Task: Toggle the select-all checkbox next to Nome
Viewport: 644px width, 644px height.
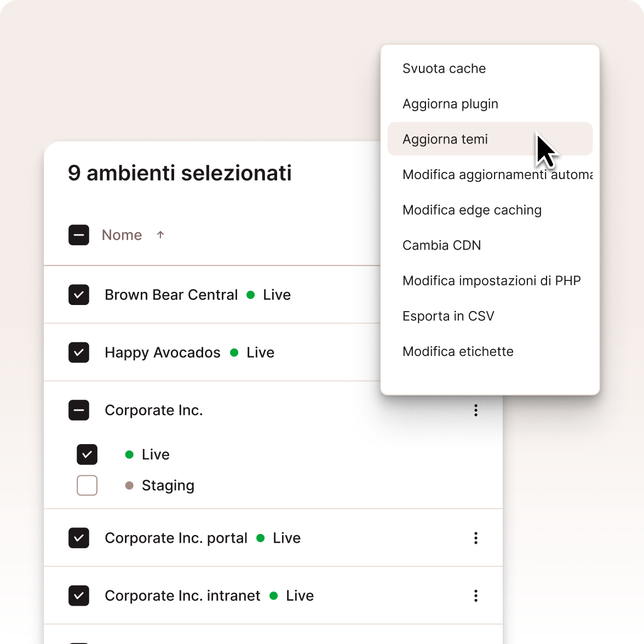Action: 79,235
